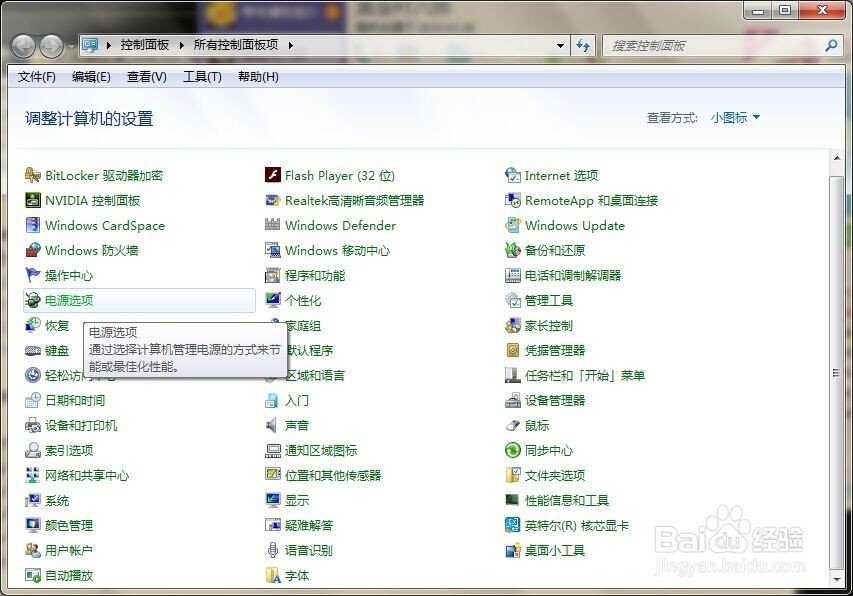This screenshot has height=596, width=853.
Task: Click the back navigation button
Action: pyautogui.click(x=22, y=45)
